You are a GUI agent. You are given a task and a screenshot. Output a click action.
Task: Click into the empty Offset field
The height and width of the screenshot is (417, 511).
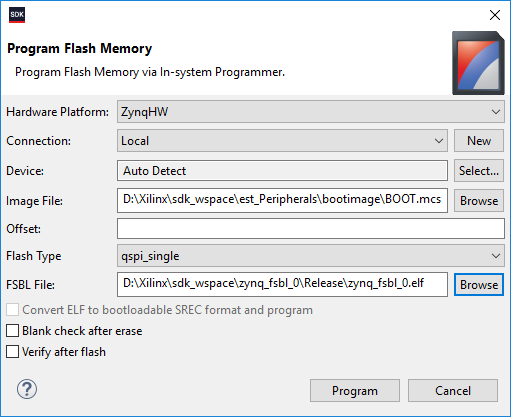pos(311,229)
